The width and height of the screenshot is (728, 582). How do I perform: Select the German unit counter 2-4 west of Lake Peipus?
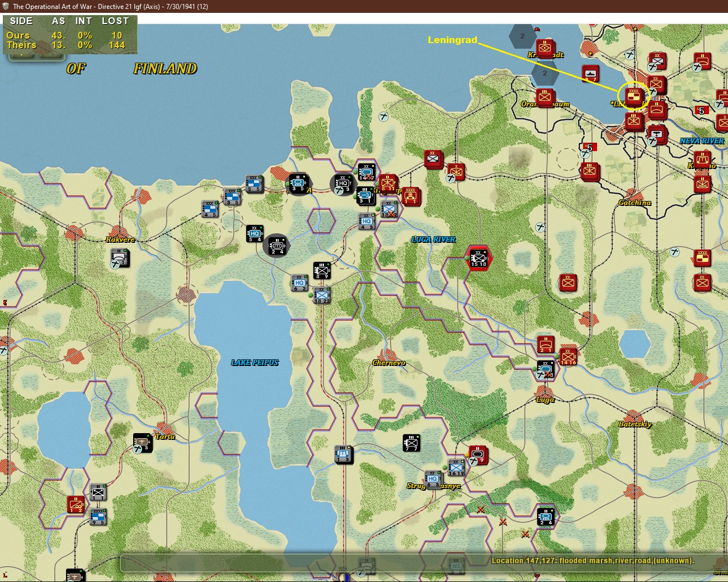(x=277, y=246)
